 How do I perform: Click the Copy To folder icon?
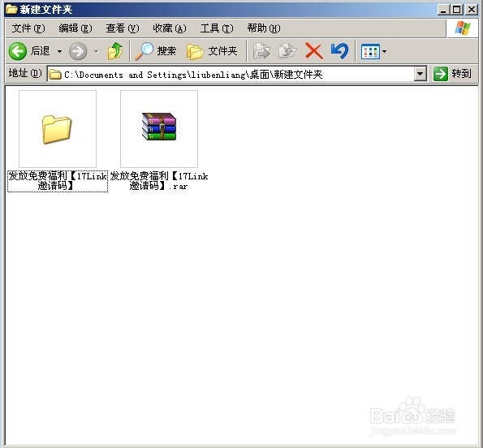coord(287,51)
